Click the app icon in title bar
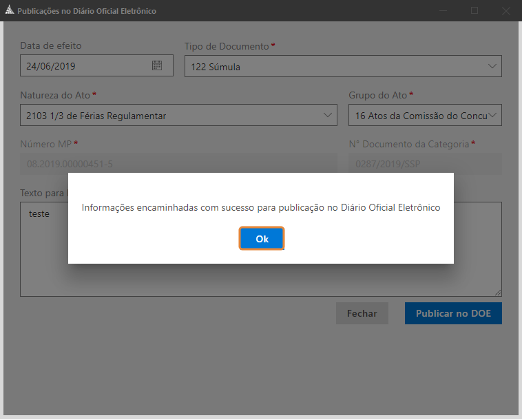The height and width of the screenshot is (420, 522). coord(10,10)
